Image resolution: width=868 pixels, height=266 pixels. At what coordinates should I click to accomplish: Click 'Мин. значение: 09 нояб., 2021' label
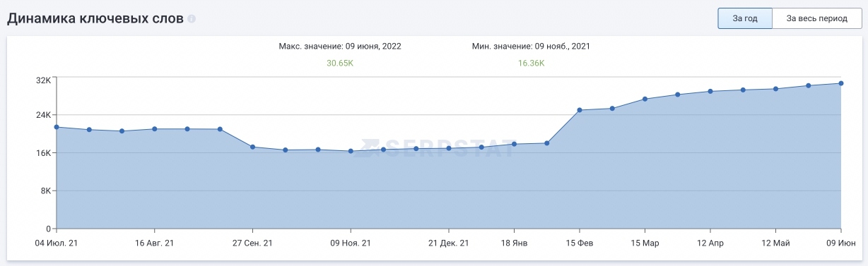pyautogui.click(x=531, y=46)
